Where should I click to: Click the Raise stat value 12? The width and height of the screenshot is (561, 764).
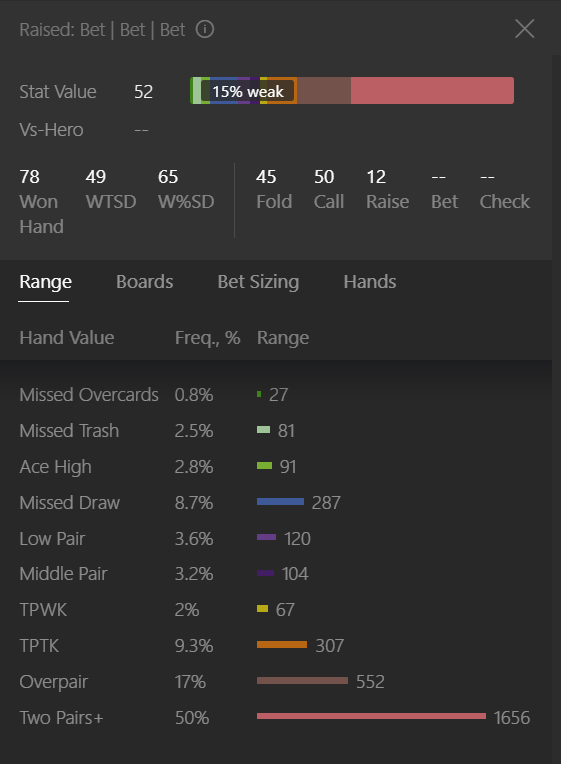pos(376,177)
